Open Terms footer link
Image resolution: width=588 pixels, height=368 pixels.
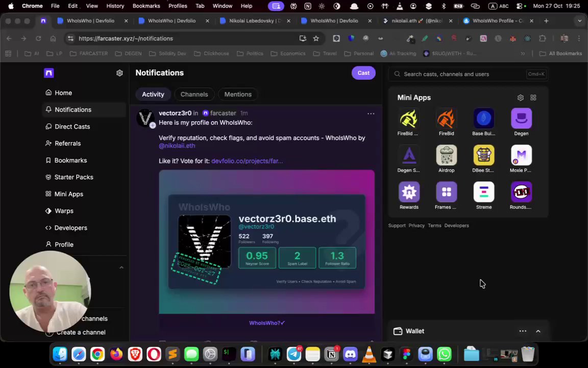(435, 226)
